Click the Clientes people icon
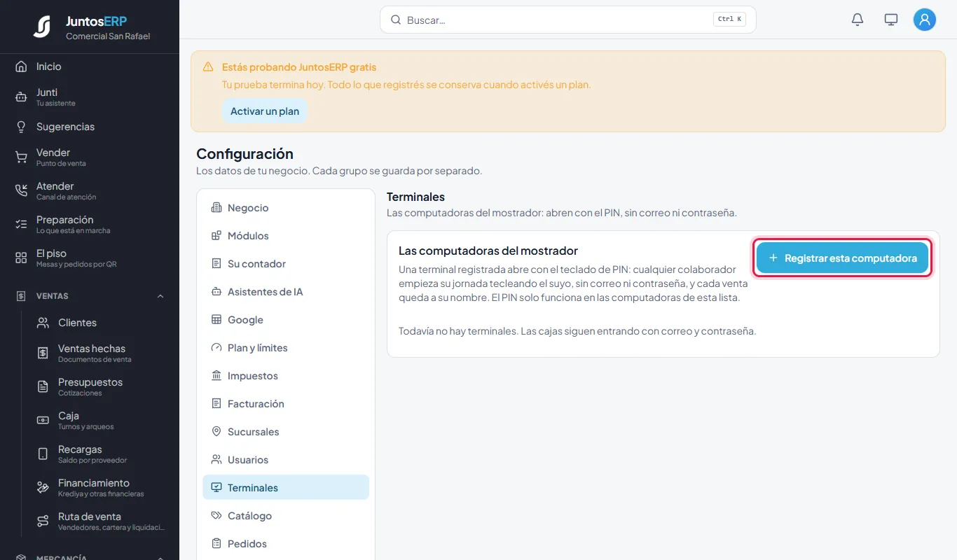Viewport: 957px width, 560px height. coord(43,323)
